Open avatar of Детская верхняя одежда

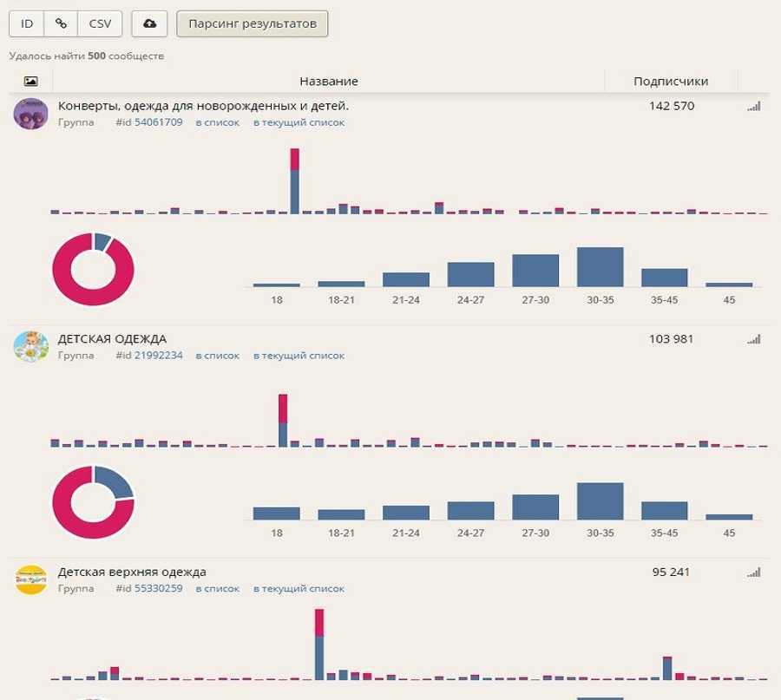click(x=31, y=579)
